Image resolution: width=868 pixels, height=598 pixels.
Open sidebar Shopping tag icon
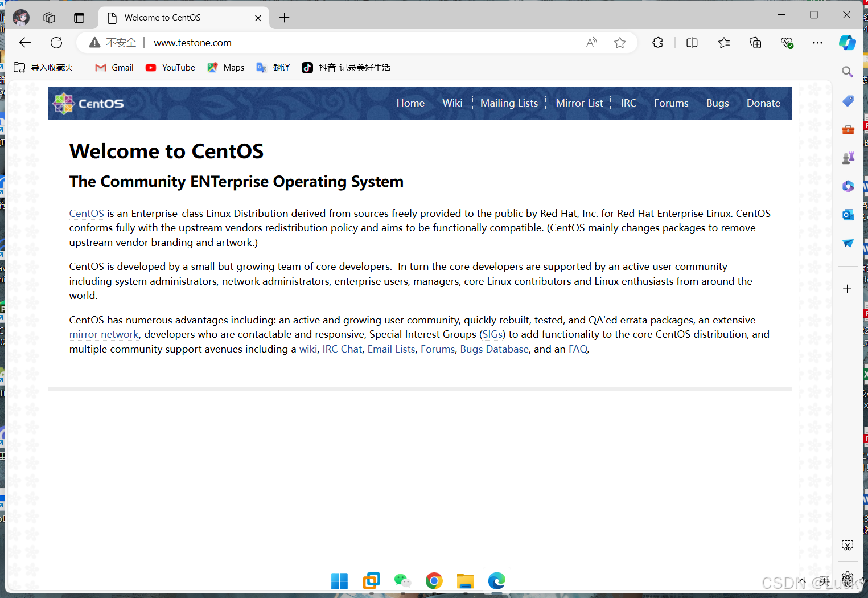pyautogui.click(x=848, y=101)
